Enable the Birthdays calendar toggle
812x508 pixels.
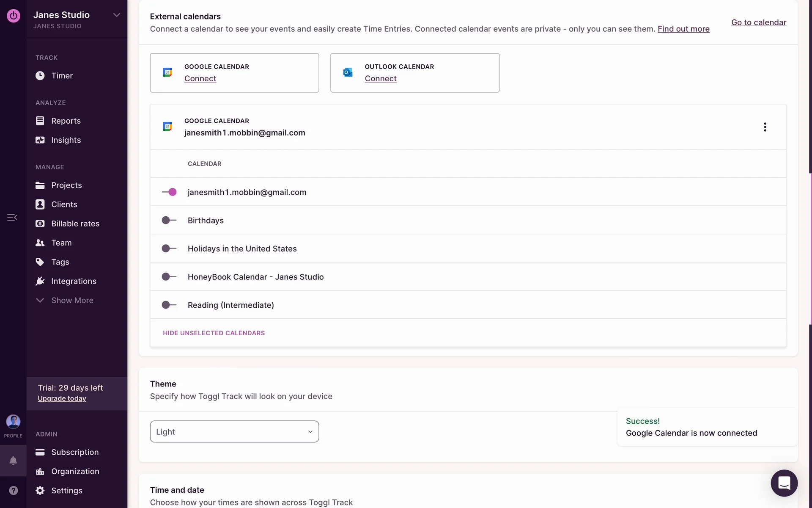point(169,221)
